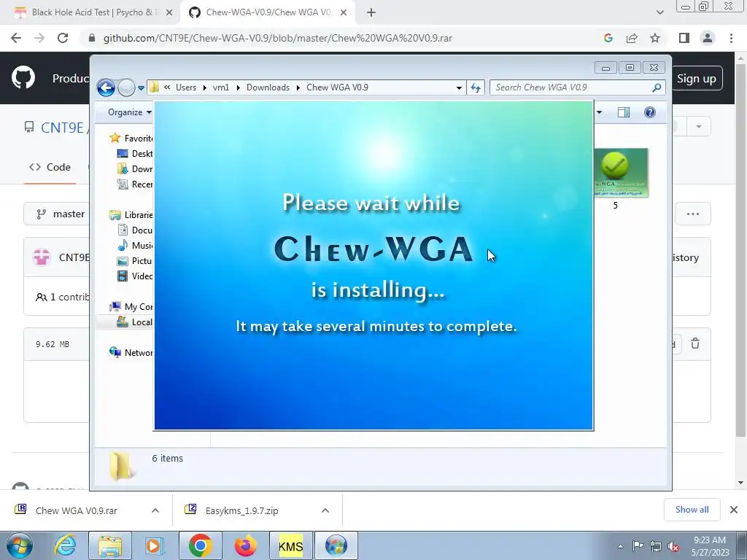Open Easykms_1.9.7.zip download options chevron

[325, 510]
